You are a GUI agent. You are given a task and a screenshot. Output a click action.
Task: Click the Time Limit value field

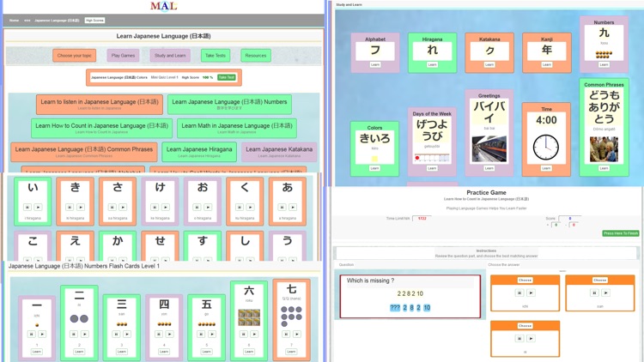422,219
